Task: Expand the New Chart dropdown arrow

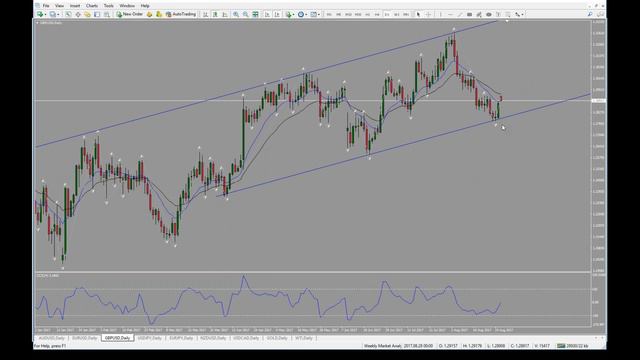Action: (x=45, y=14)
